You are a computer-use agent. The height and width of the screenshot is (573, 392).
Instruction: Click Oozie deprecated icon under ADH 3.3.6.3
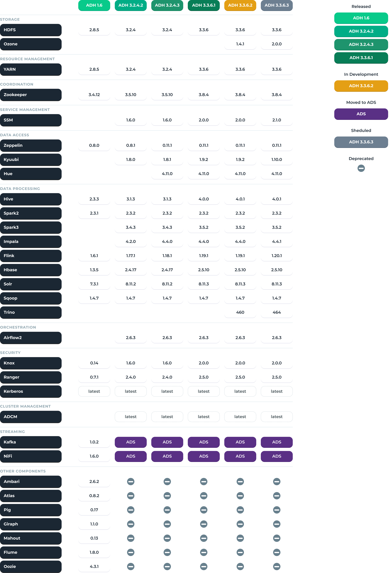pos(277,566)
